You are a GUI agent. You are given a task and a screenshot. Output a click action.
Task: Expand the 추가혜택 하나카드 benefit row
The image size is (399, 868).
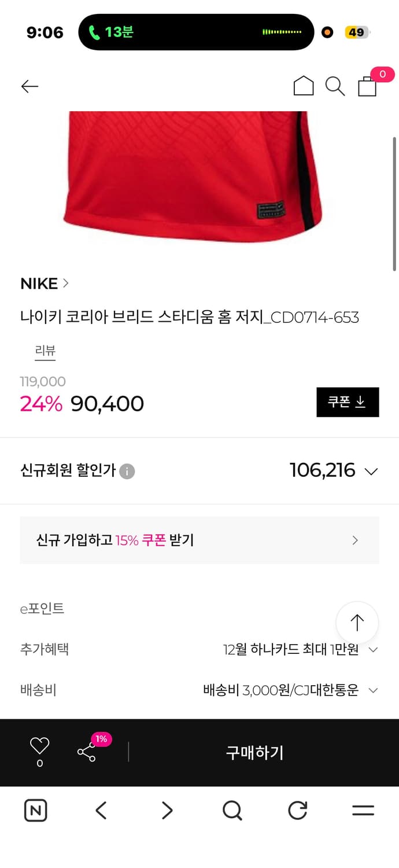coord(373,649)
